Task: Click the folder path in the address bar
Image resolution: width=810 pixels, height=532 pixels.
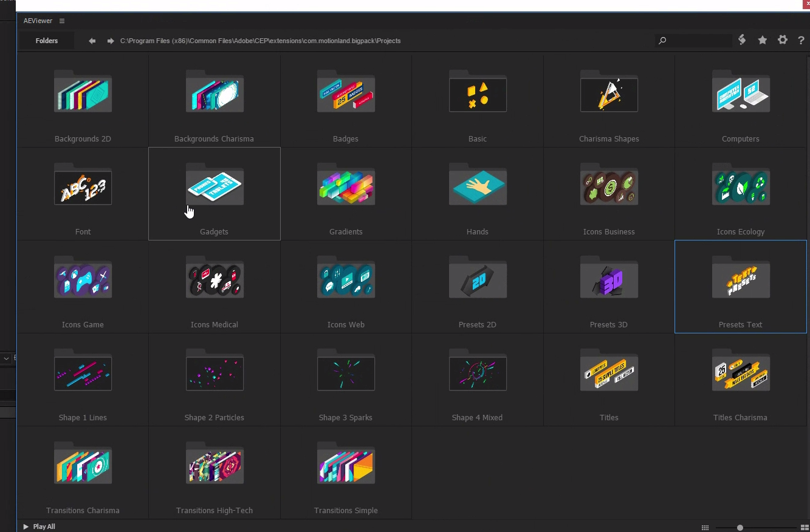Action: [x=260, y=41]
